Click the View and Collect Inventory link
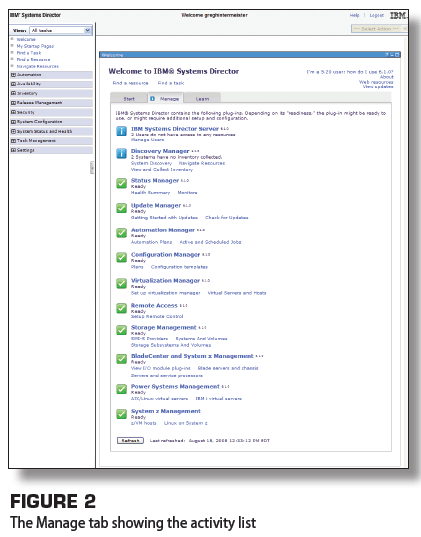This screenshot has width=421, height=537. pos(162,170)
